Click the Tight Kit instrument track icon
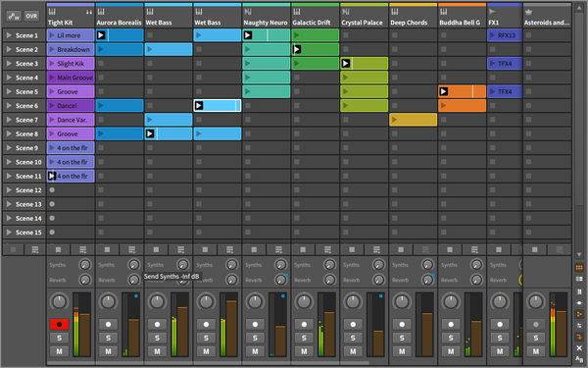This screenshot has height=368, width=588. tap(52, 12)
